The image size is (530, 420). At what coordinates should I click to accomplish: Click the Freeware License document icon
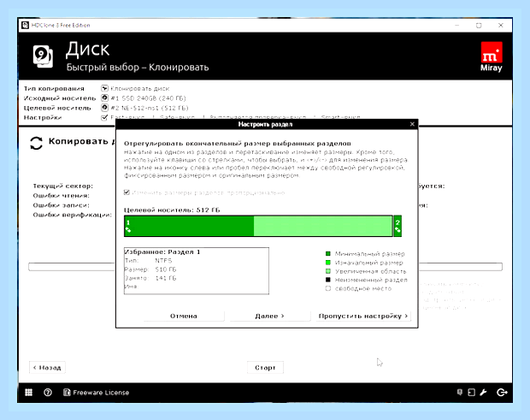pyautogui.click(x=67, y=393)
